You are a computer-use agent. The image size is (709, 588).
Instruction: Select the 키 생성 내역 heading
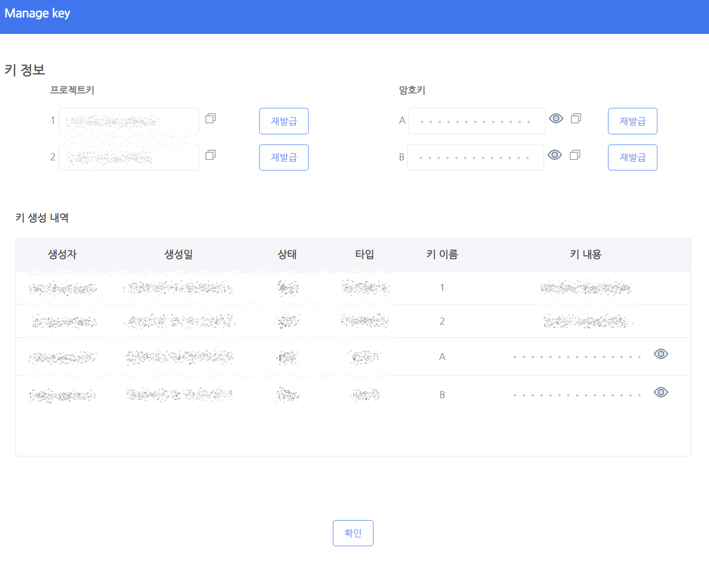(x=42, y=218)
